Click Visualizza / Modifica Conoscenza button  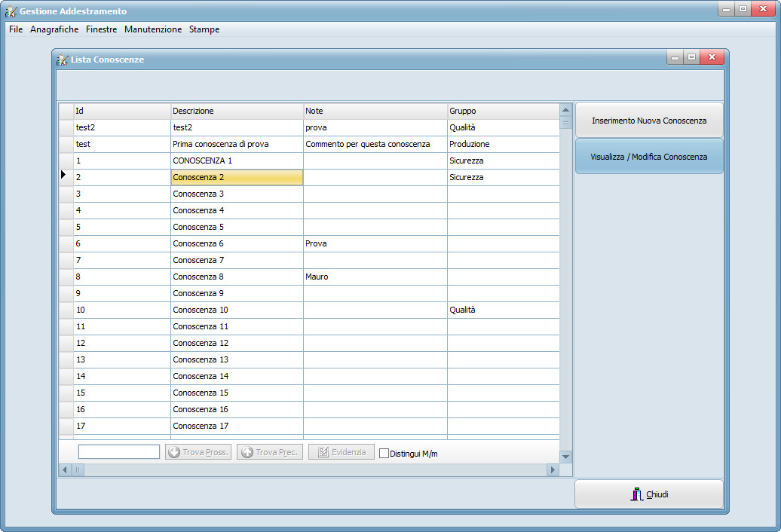pos(649,157)
